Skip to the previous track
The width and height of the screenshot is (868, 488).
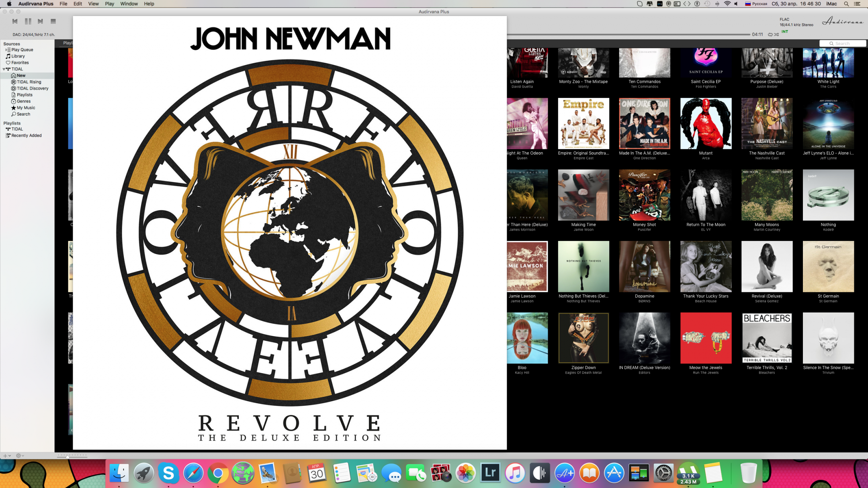pyautogui.click(x=15, y=21)
